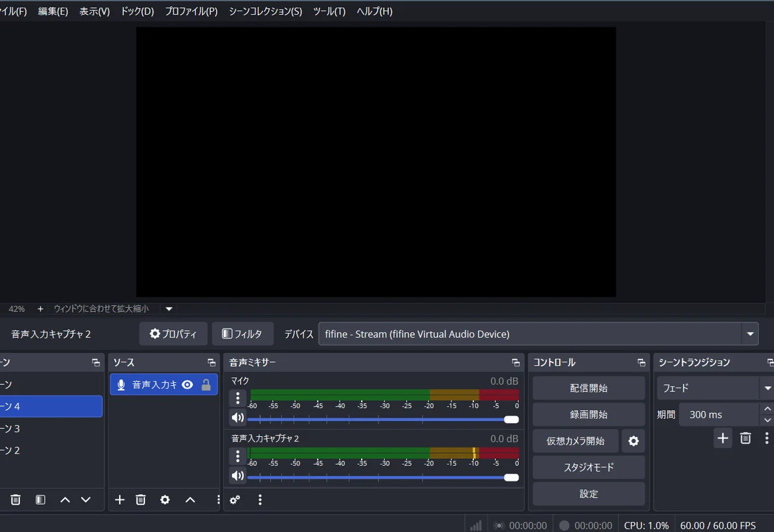The width and height of the screenshot is (774, 532).
Task: Open source properties gear icon
Action: (x=165, y=500)
